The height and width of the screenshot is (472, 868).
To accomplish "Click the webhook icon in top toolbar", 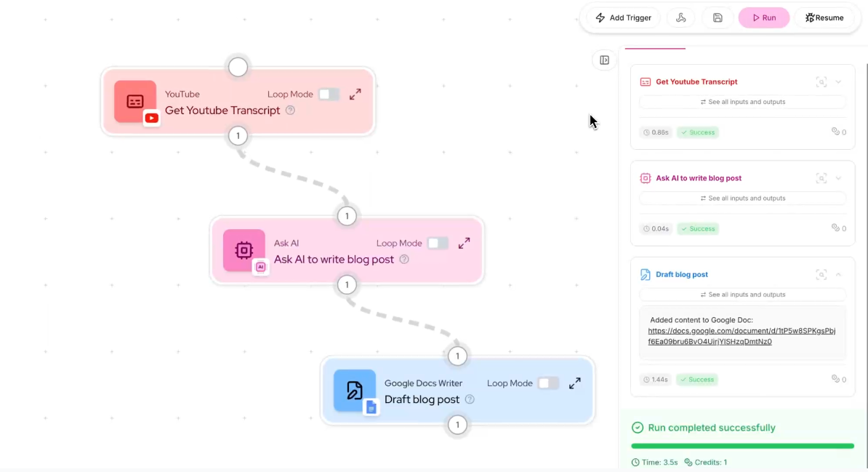I will pyautogui.click(x=681, y=17).
